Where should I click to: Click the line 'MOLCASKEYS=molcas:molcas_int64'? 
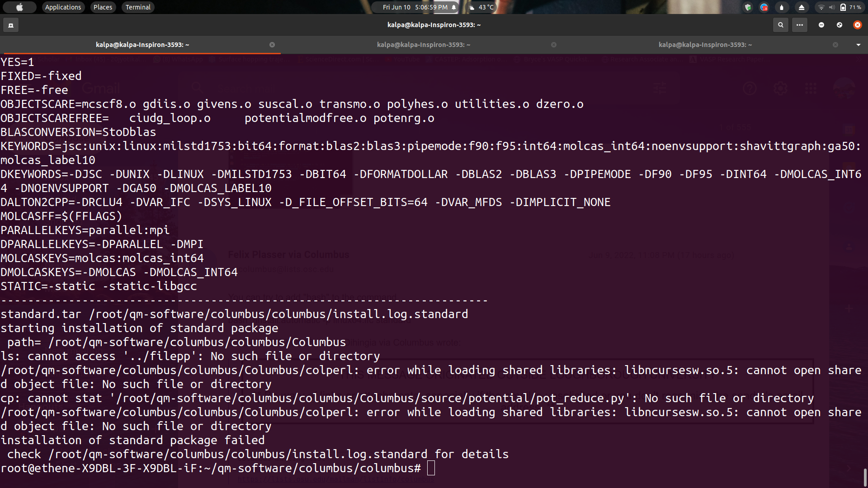(102, 258)
